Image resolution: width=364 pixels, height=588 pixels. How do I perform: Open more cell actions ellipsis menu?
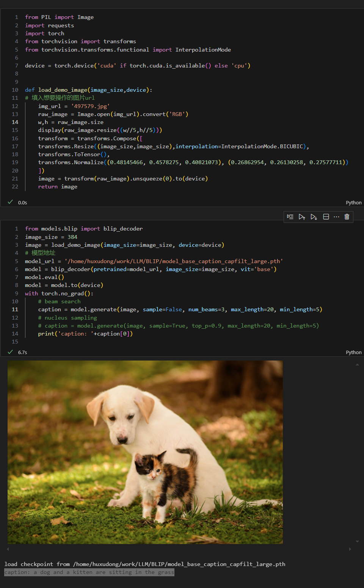[336, 217]
